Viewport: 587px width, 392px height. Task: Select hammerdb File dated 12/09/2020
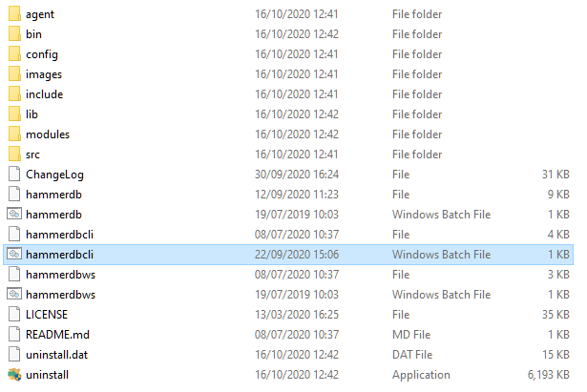pyautogui.click(x=288, y=195)
